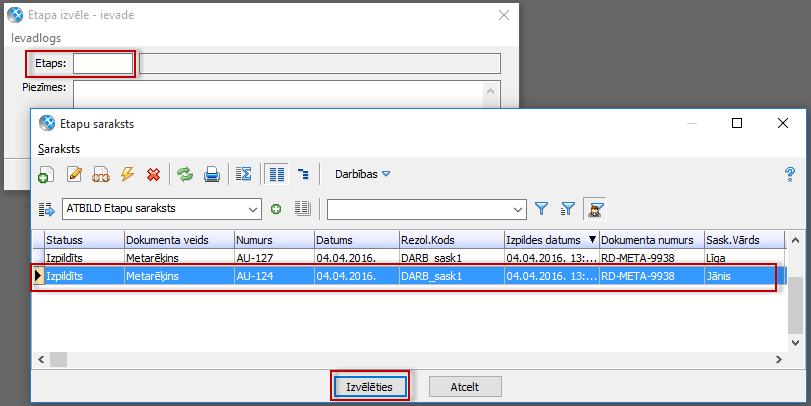811x406 pixels.
Task: Click the Etapu saraksts window title icon
Action: [47, 124]
